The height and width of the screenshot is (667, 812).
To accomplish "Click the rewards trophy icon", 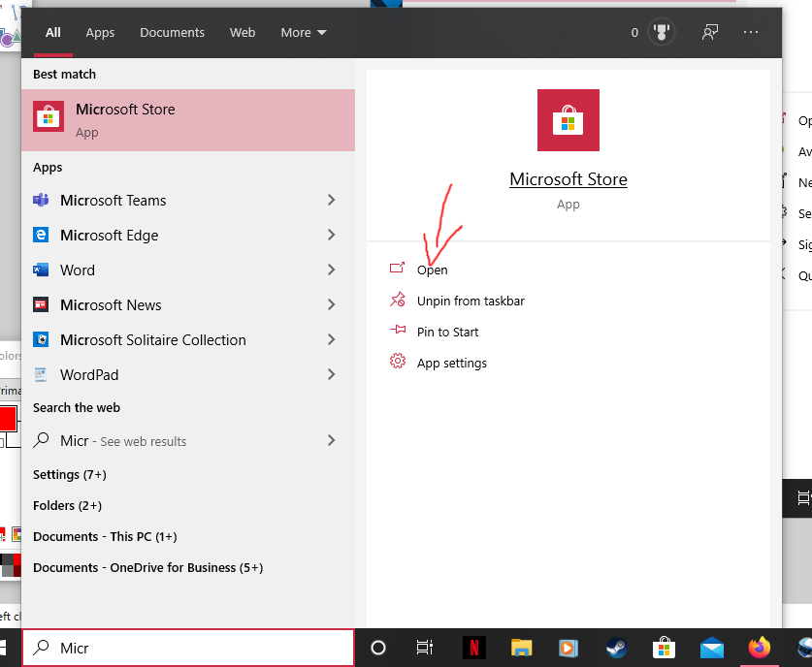I will [x=661, y=33].
